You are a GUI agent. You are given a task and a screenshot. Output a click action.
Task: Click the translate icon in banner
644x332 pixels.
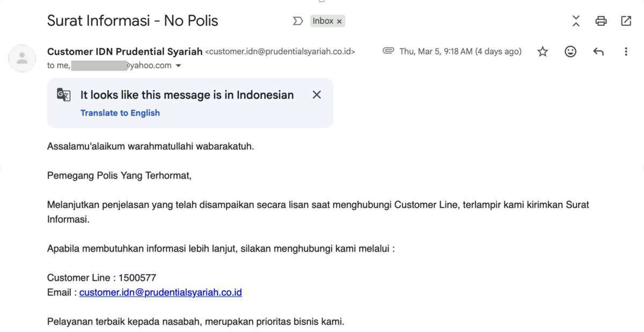point(64,95)
